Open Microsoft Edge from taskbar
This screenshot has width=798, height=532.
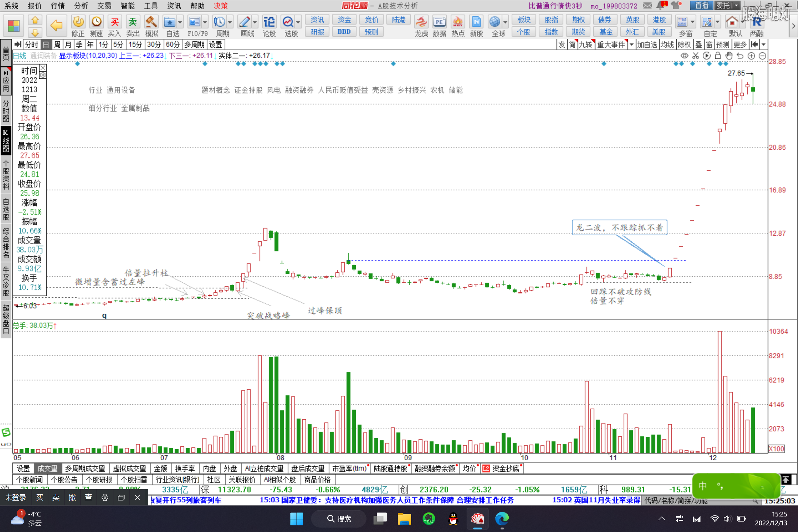coord(502,519)
